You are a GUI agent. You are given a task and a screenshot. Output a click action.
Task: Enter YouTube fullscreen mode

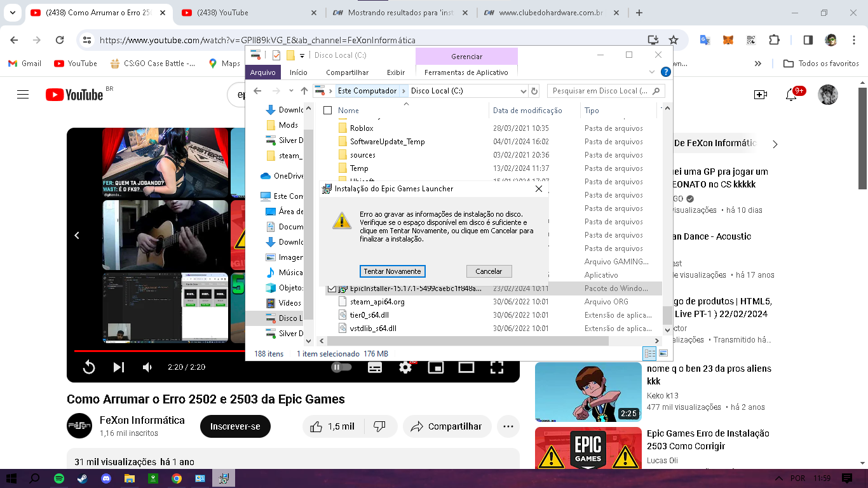(x=497, y=367)
